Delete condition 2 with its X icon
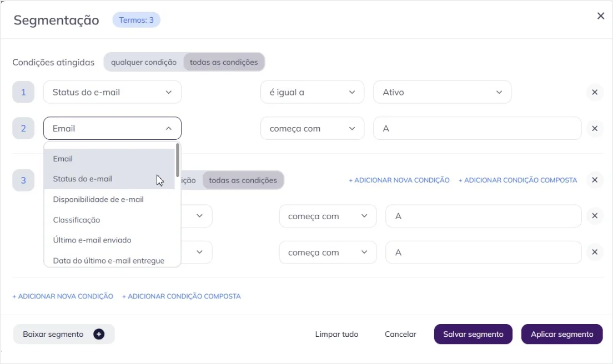The image size is (613, 364). (x=595, y=128)
